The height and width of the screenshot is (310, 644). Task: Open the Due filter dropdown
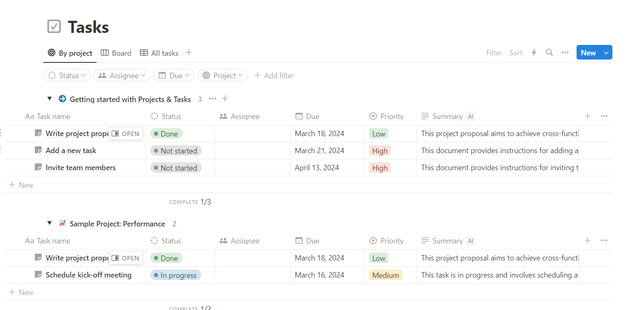click(174, 75)
